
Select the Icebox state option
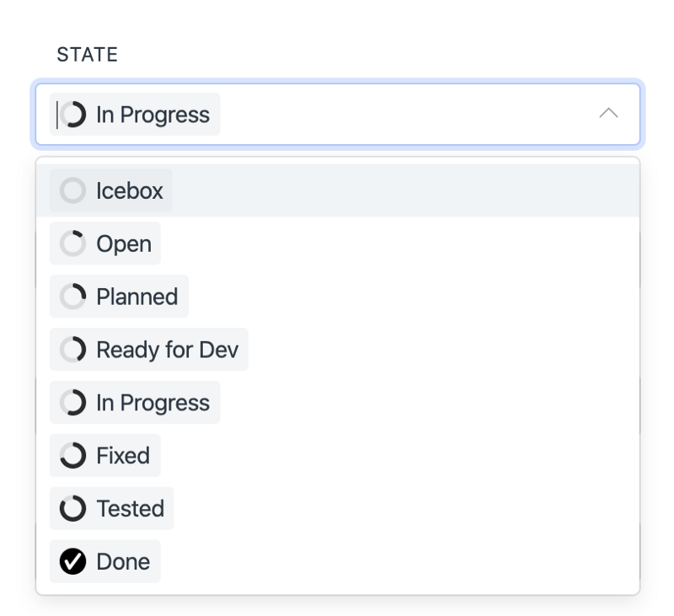(129, 190)
